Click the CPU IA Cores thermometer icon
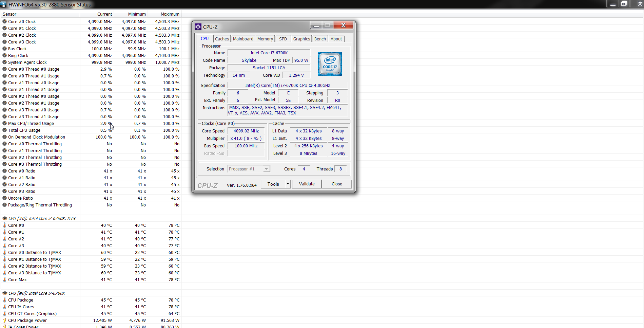Image resolution: width=644 pixels, height=328 pixels. 5,307
